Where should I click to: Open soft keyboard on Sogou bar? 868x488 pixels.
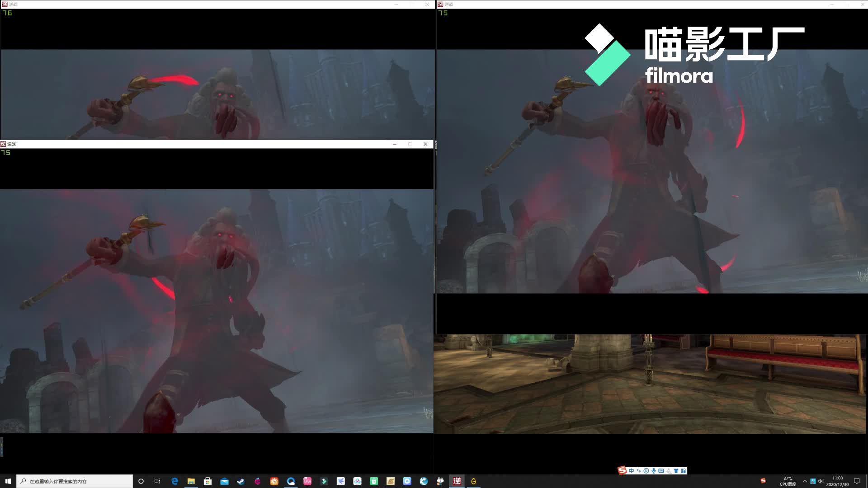tap(661, 471)
